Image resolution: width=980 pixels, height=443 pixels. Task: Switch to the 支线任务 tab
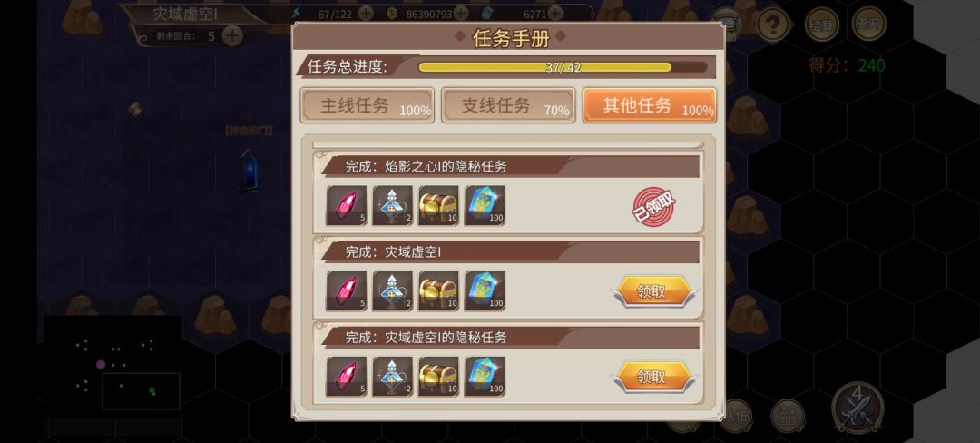point(508,105)
